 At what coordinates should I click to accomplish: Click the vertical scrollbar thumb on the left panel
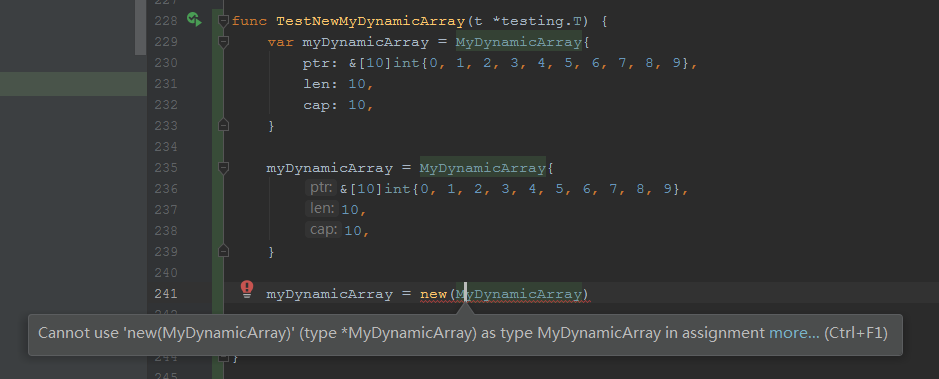click(140, 27)
